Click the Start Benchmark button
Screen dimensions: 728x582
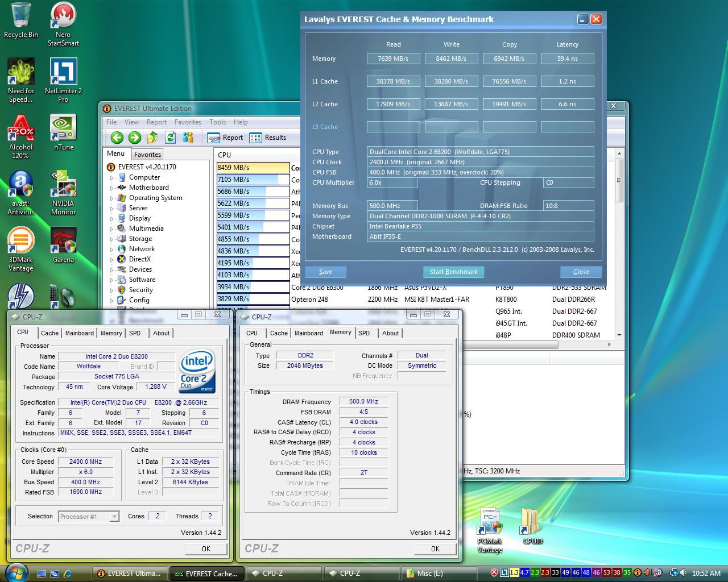pyautogui.click(x=453, y=272)
